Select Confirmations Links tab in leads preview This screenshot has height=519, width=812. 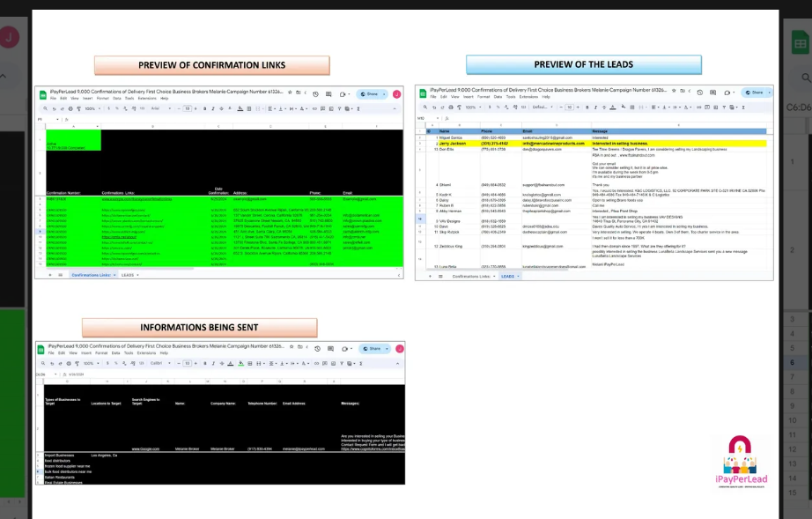click(471, 276)
